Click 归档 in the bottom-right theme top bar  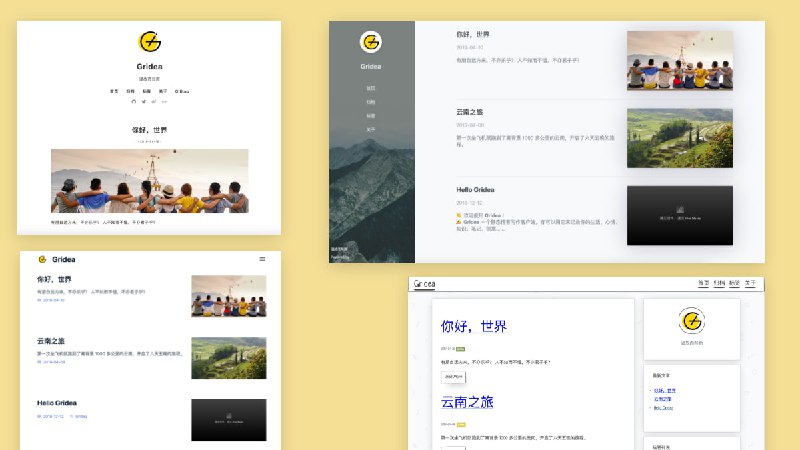coord(719,283)
